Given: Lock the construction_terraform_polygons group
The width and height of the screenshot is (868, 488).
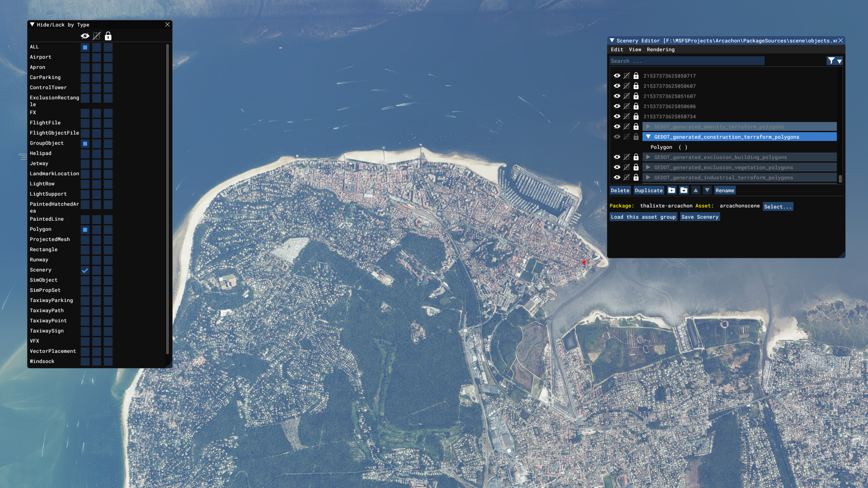Looking at the screenshot, I should pyautogui.click(x=636, y=137).
